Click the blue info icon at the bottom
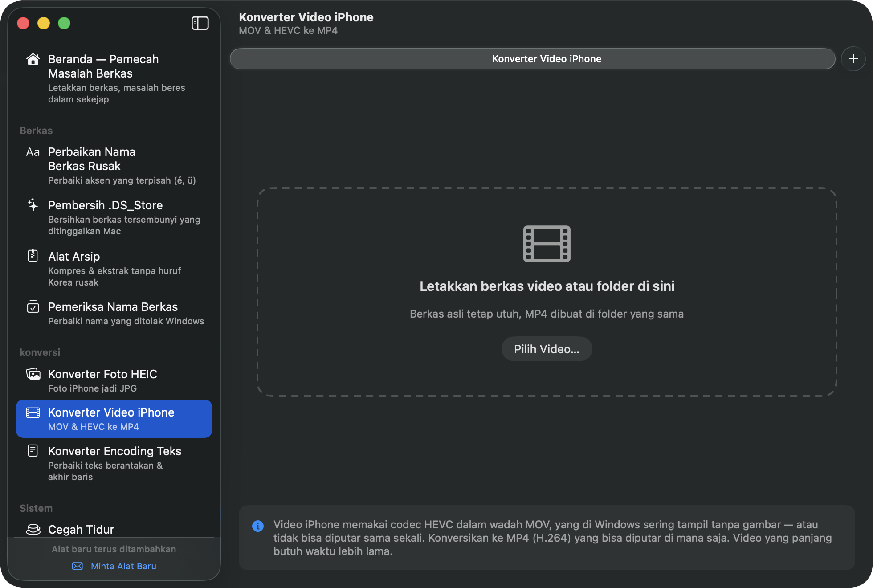The width and height of the screenshot is (873, 588). tap(258, 526)
